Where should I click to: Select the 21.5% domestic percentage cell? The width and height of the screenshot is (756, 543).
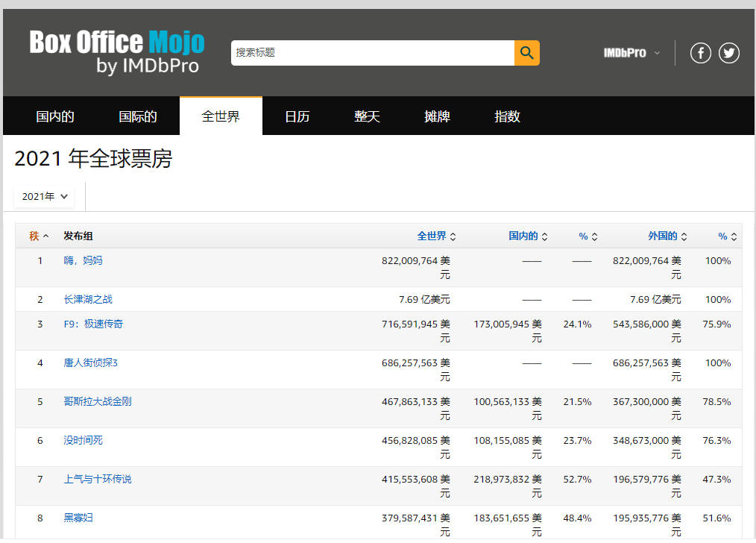(577, 402)
